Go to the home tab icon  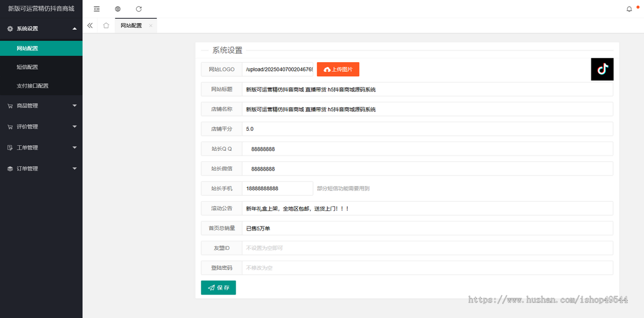[106, 25]
